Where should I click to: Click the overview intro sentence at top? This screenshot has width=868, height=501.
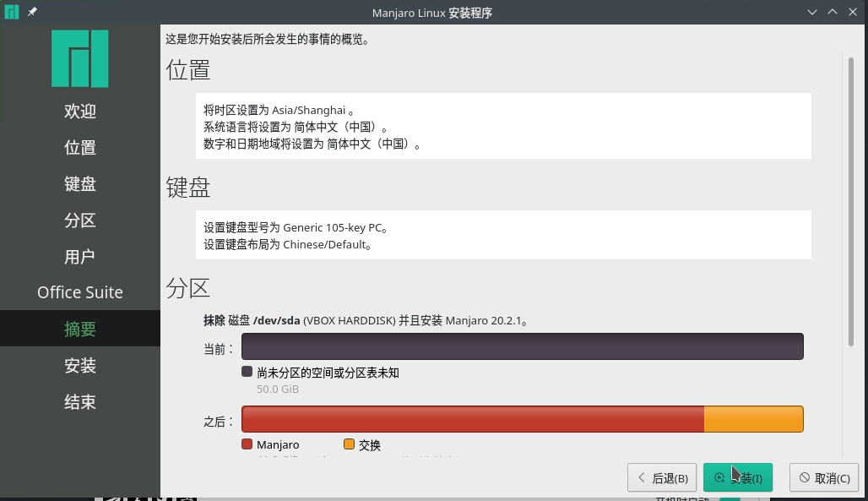268,40
